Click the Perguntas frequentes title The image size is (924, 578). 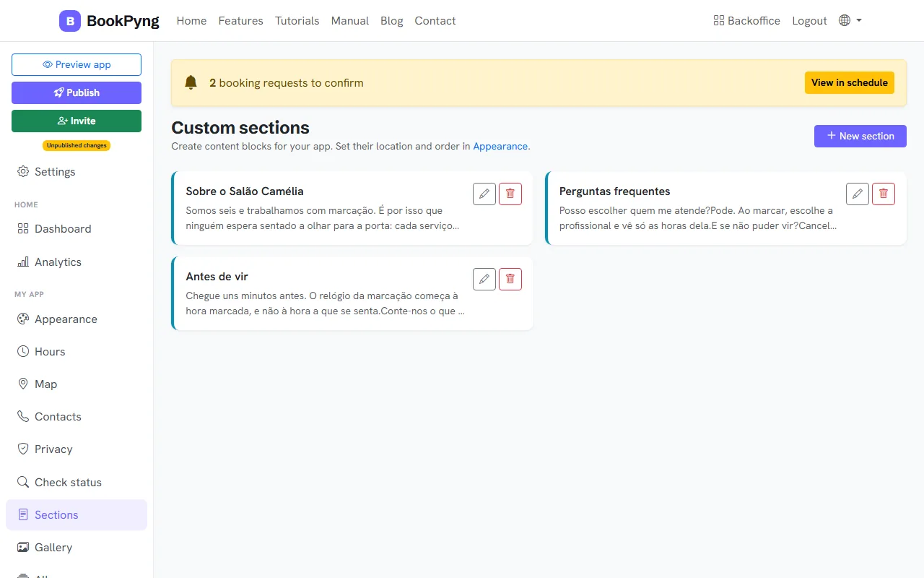coord(614,191)
